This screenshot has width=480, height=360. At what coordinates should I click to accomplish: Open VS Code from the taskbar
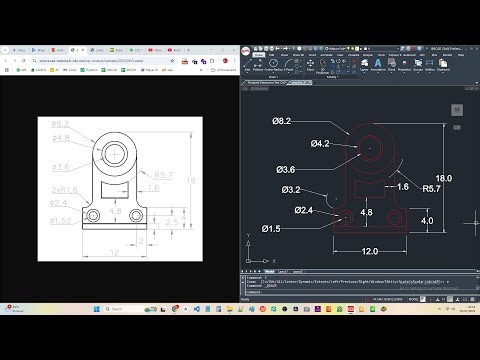click(197, 309)
